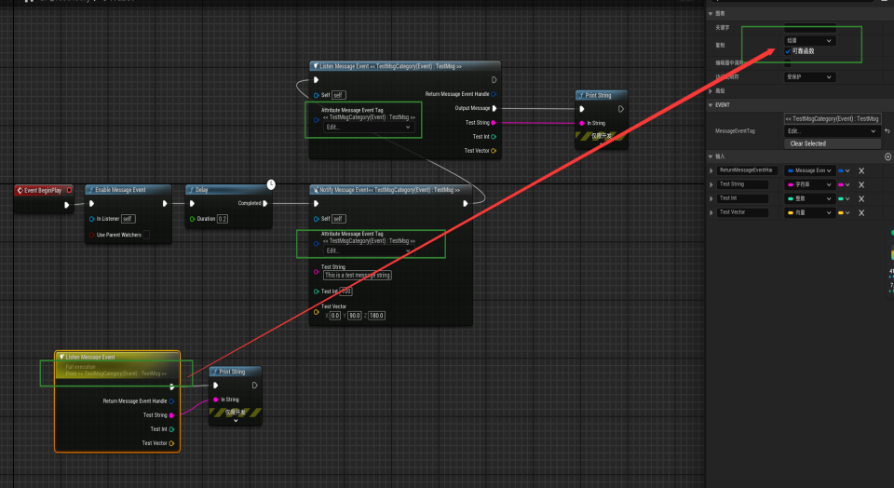Click the Output Message execution pin
This screenshot has width=894, height=488.
[494, 108]
